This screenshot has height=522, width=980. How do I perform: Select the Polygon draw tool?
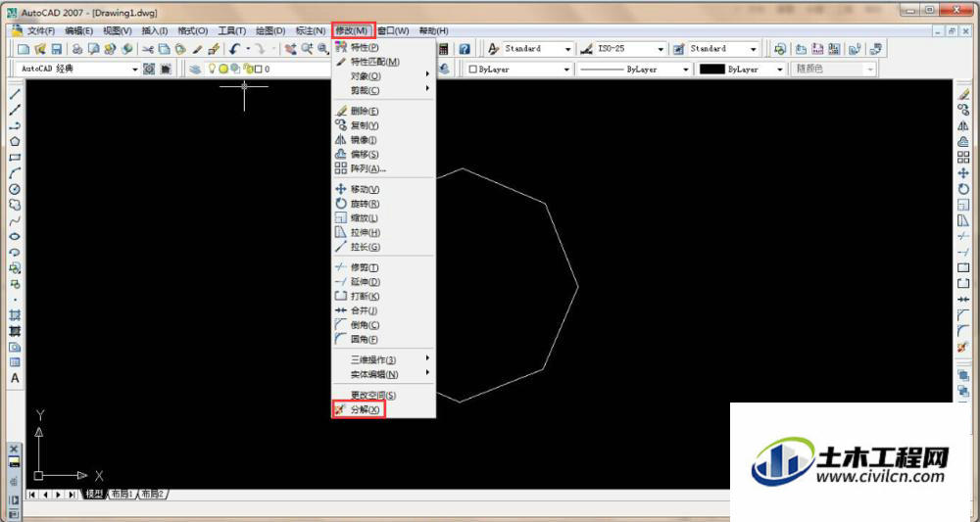click(15, 142)
